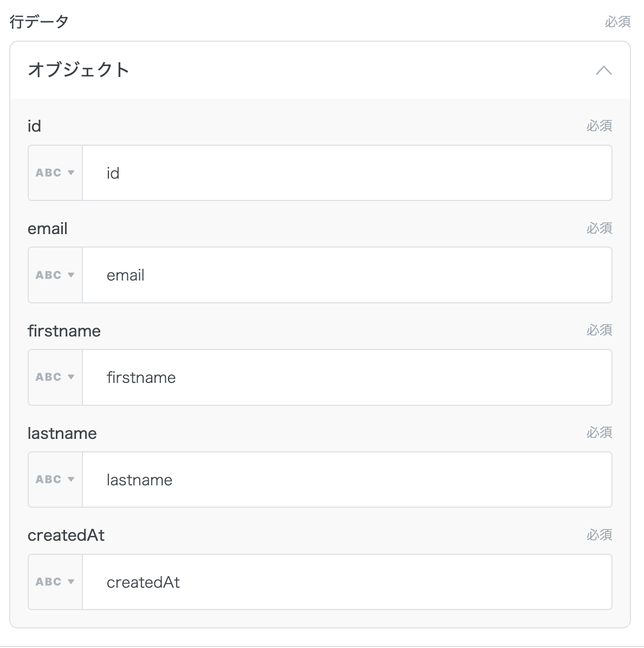Viewport: 644px width, 648px height.
Task: Click the createdAt field label
Action: [66, 535]
